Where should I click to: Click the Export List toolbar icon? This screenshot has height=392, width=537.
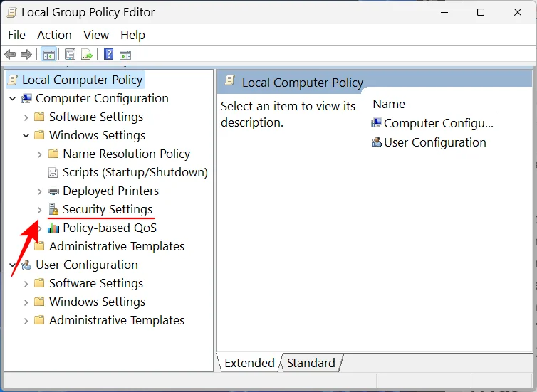tap(87, 54)
